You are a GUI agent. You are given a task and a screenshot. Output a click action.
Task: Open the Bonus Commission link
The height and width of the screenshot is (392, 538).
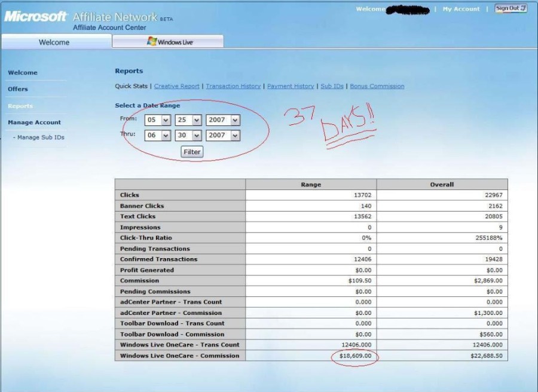coord(377,86)
